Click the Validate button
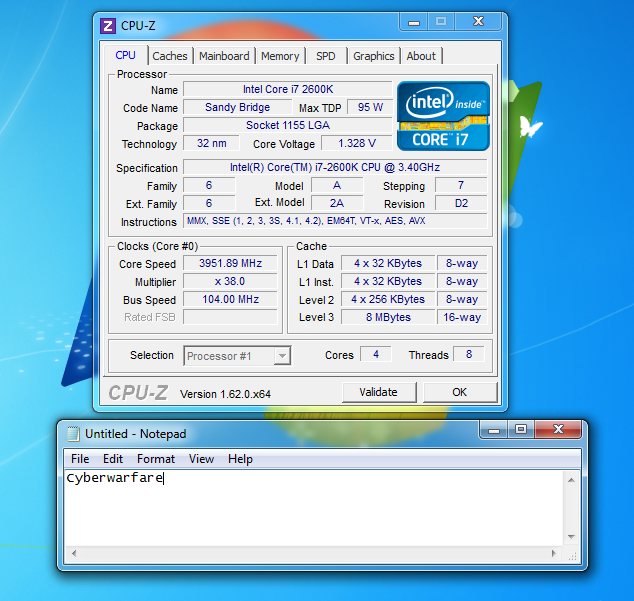This screenshot has width=634, height=601. [x=378, y=392]
